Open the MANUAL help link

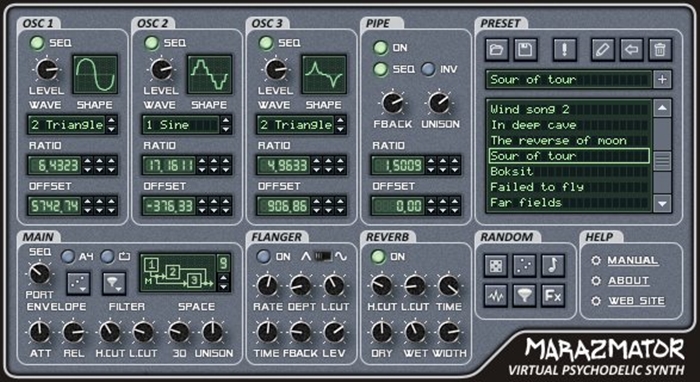pos(633,260)
